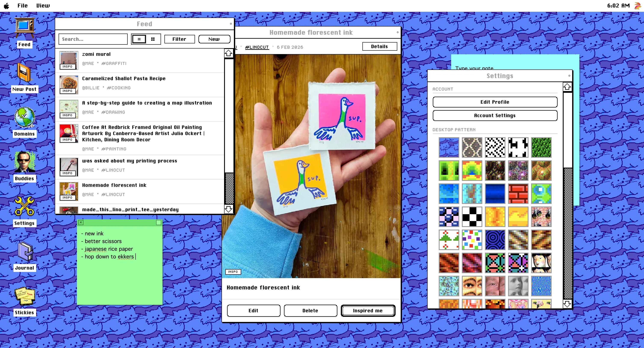Click the INSPO badge on post image
The width and height of the screenshot is (644, 348).
[233, 272]
